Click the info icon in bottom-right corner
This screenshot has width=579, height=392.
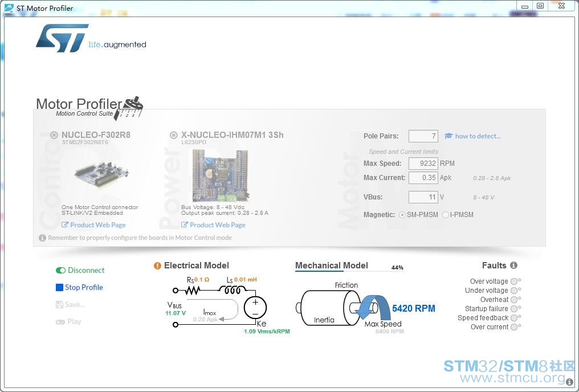click(x=569, y=382)
